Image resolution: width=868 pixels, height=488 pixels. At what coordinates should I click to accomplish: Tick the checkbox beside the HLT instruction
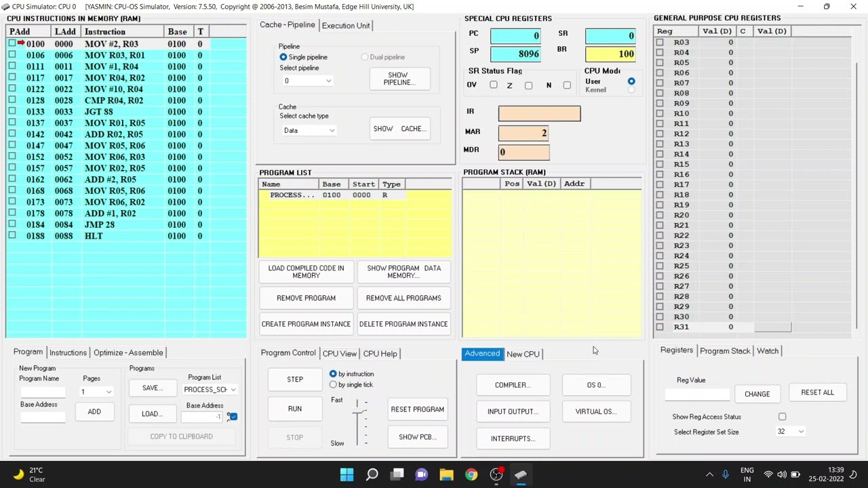pyautogui.click(x=12, y=236)
